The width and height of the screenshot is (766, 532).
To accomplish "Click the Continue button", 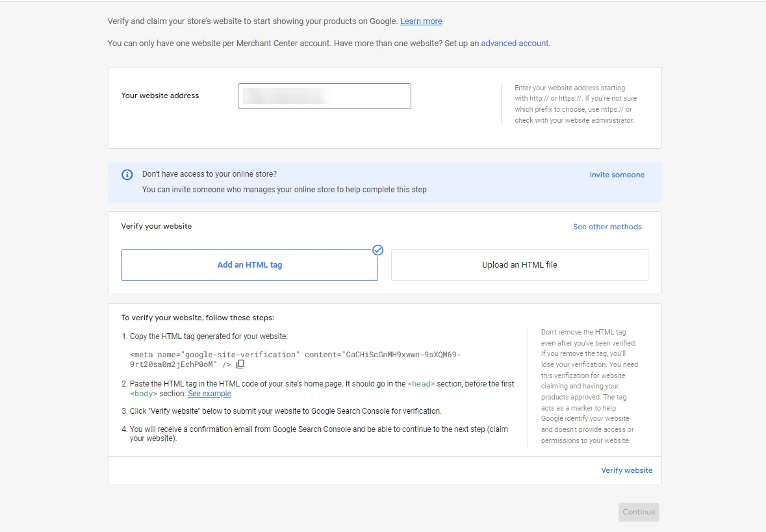I will [x=639, y=512].
